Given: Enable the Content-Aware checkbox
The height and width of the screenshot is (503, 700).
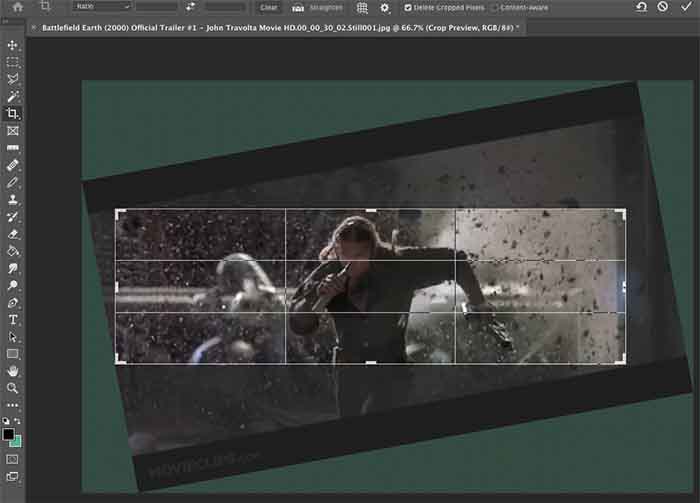Looking at the screenshot, I should click(x=494, y=8).
